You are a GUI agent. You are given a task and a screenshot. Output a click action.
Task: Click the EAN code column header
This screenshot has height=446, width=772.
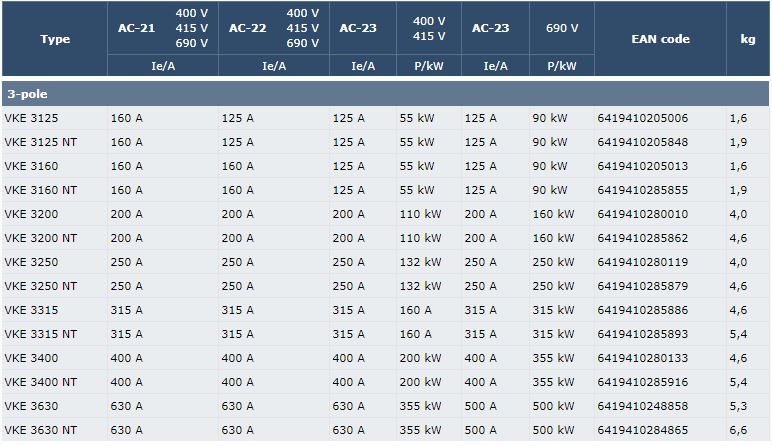coord(660,39)
